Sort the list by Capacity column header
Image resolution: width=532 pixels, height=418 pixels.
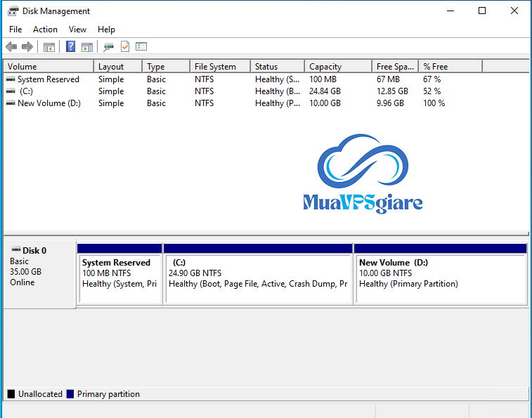click(338, 67)
